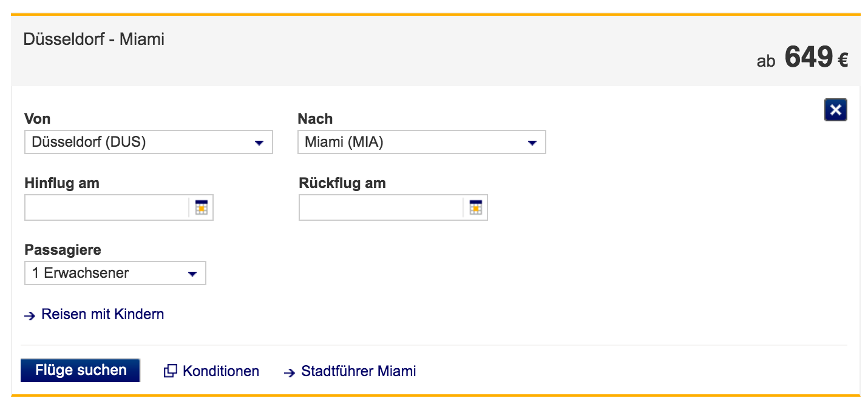The image size is (868, 404).
Task: Click the arrow icon before Stadtführer Miami
Action: coord(290,372)
